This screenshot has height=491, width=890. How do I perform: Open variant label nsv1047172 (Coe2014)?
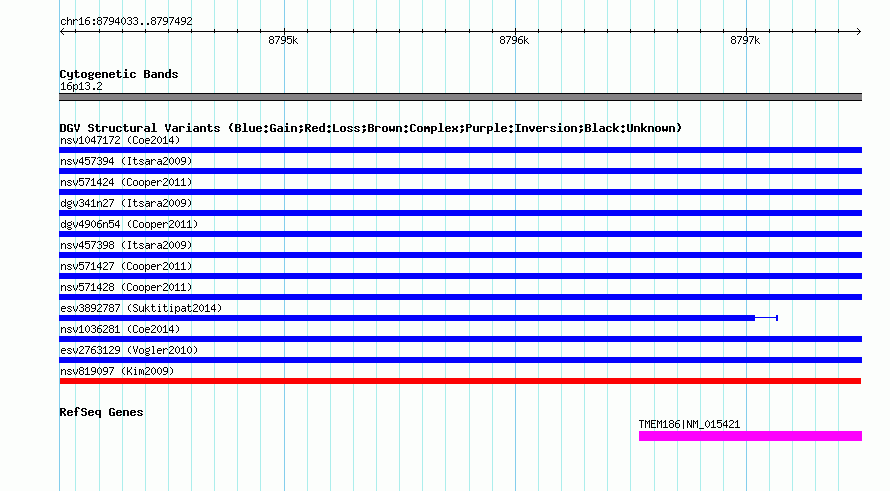[x=120, y=140]
